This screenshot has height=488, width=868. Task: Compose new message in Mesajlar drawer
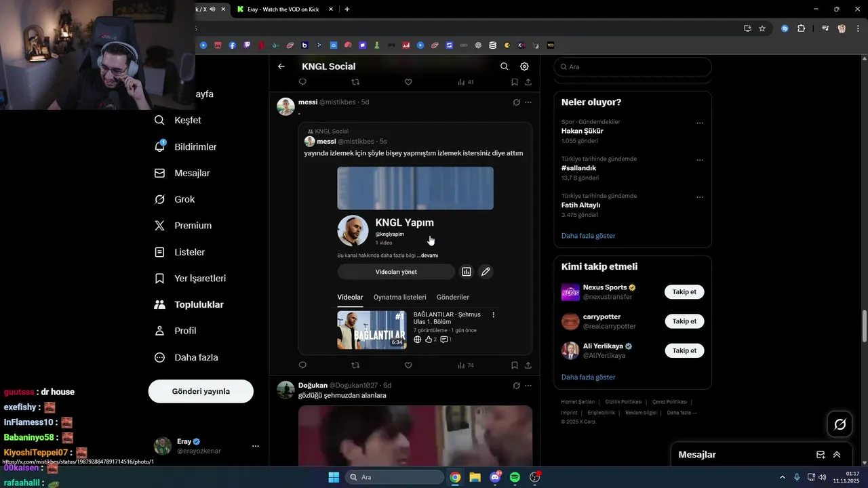coord(821,455)
